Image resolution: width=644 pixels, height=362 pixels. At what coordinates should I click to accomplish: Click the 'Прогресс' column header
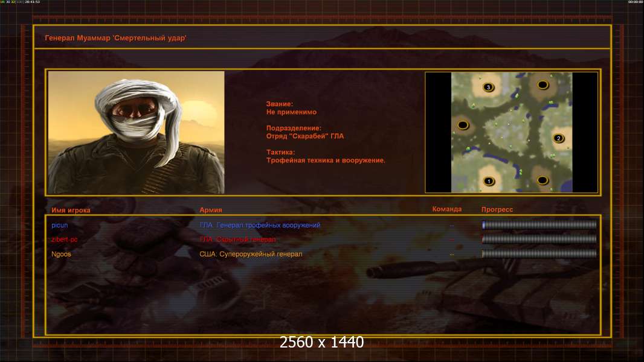(497, 209)
